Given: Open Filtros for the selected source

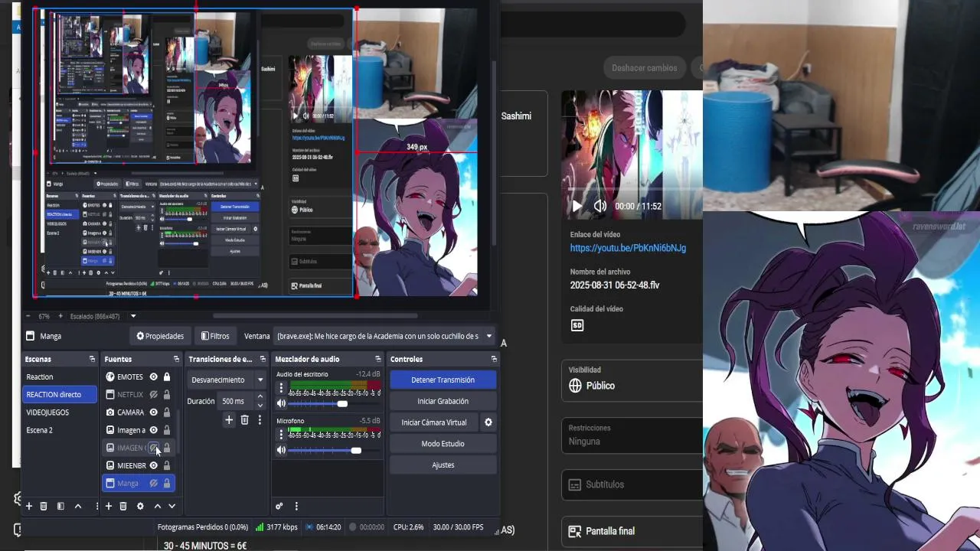Looking at the screenshot, I should pos(215,336).
